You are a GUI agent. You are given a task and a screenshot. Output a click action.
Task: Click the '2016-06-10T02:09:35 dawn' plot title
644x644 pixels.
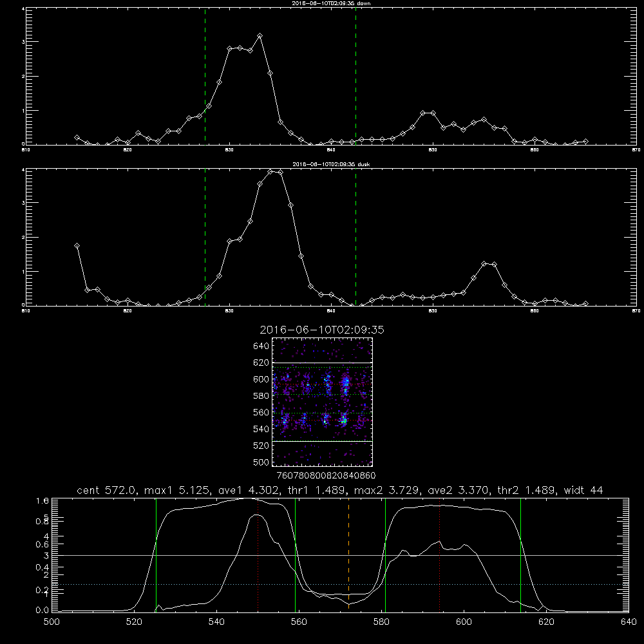coord(331,3)
